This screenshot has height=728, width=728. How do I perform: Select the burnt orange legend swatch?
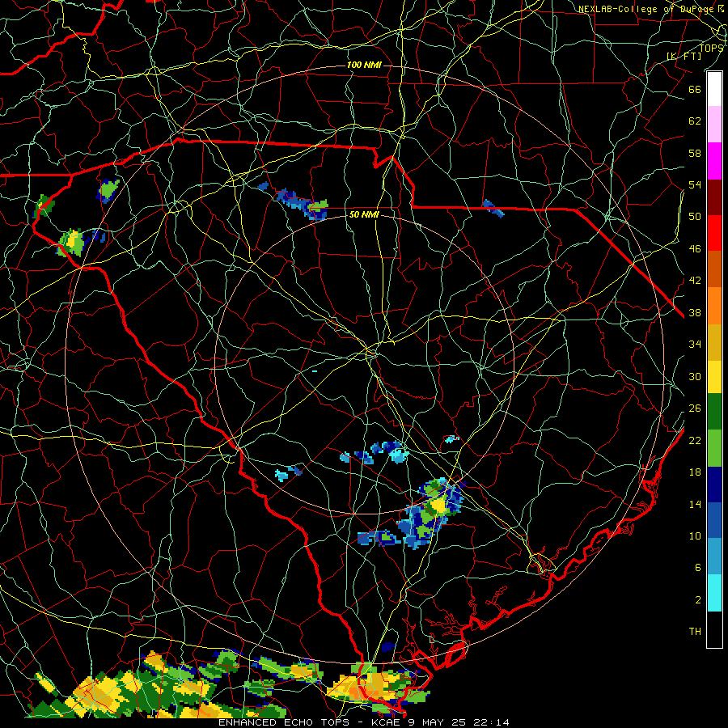(x=714, y=269)
